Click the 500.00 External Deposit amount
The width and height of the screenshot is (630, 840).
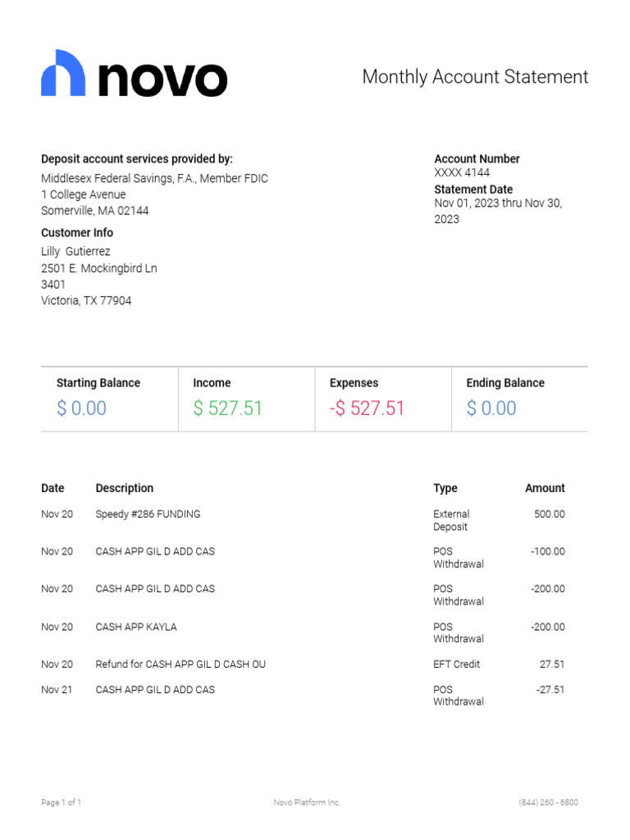549,514
